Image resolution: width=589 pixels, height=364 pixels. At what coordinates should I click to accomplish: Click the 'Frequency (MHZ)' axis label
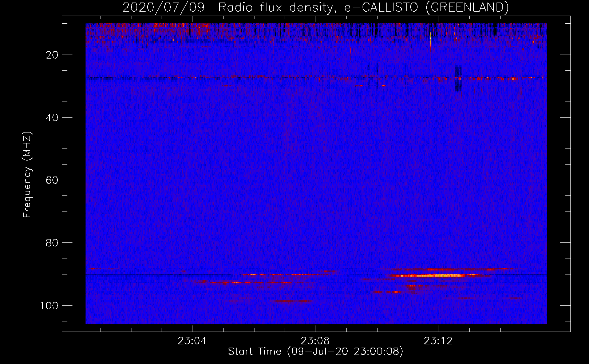coord(27,175)
